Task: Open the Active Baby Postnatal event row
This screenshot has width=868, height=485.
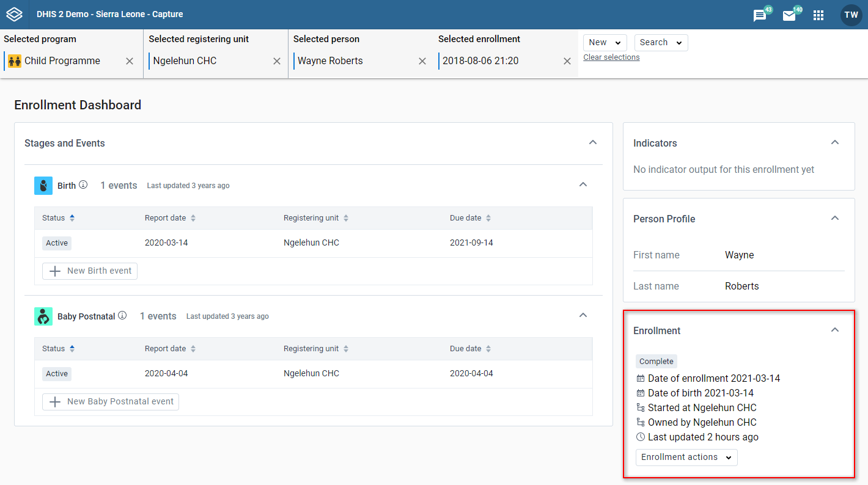Action: pos(314,373)
